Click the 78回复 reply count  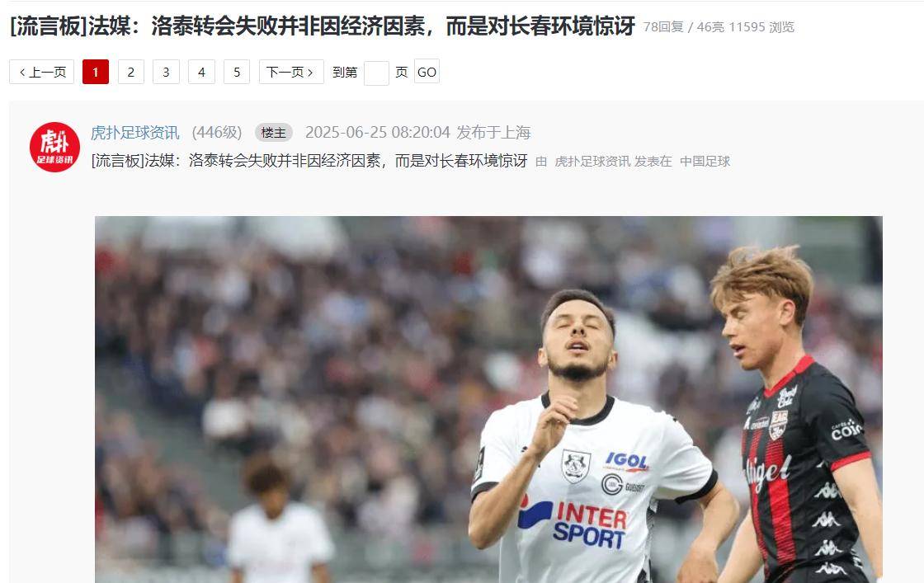(x=663, y=27)
